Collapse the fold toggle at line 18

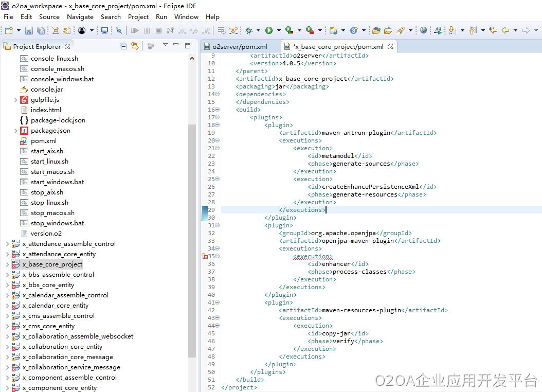pos(217,125)
